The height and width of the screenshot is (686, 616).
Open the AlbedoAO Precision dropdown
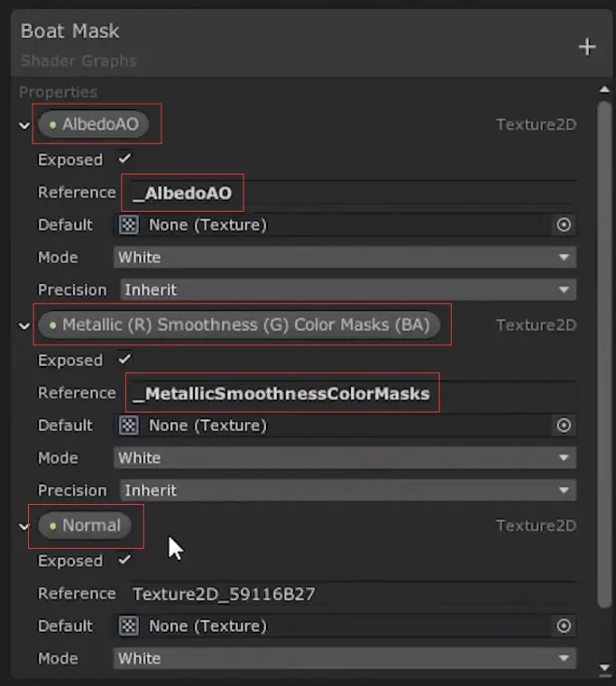click(x=348, y=289)
